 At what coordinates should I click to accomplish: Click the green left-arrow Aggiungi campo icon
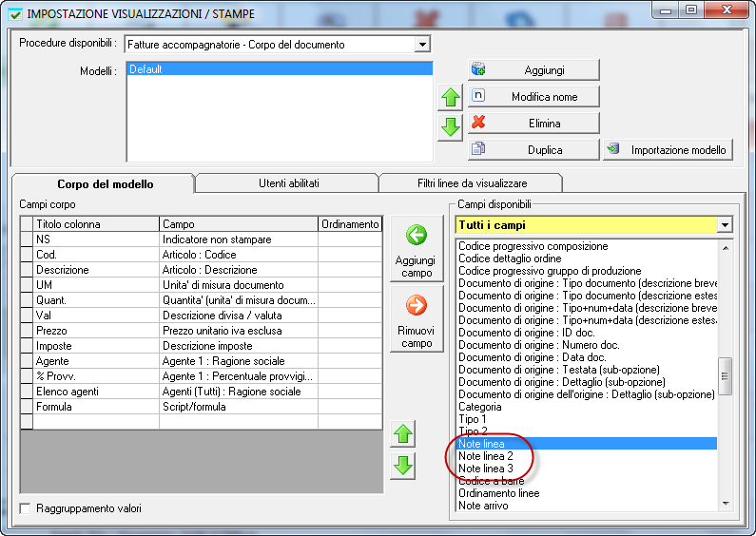(x=417, y=236)
